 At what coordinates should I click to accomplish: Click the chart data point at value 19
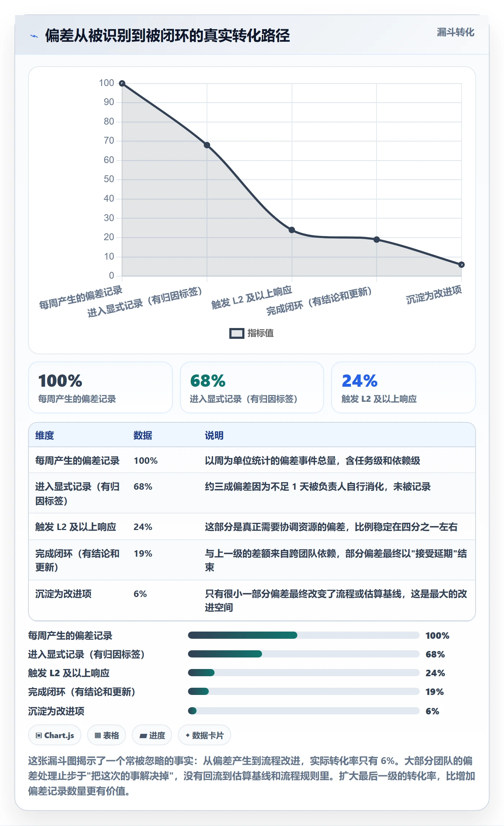click(x=377, y=239)
